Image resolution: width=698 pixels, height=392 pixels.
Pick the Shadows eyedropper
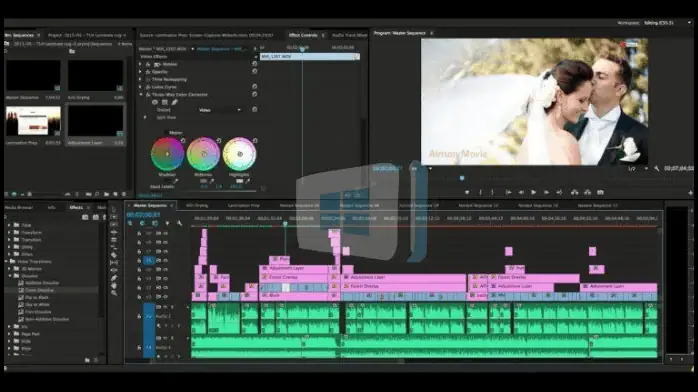tap(175, 181)
